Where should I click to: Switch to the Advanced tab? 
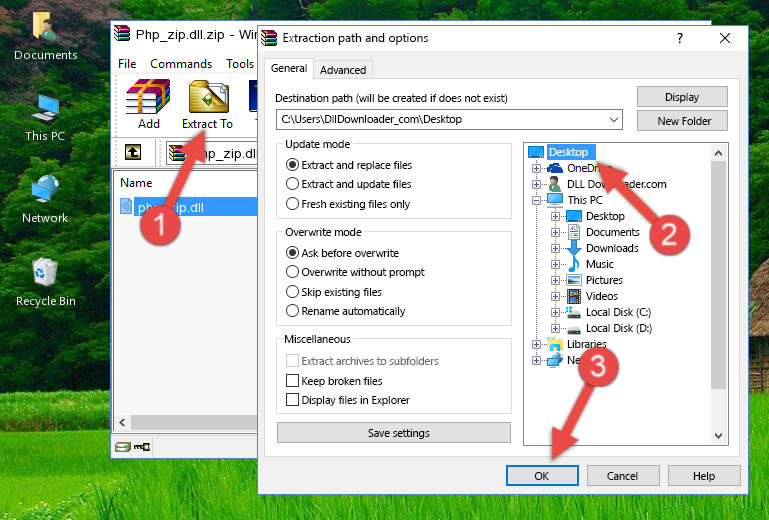(343, 70)
